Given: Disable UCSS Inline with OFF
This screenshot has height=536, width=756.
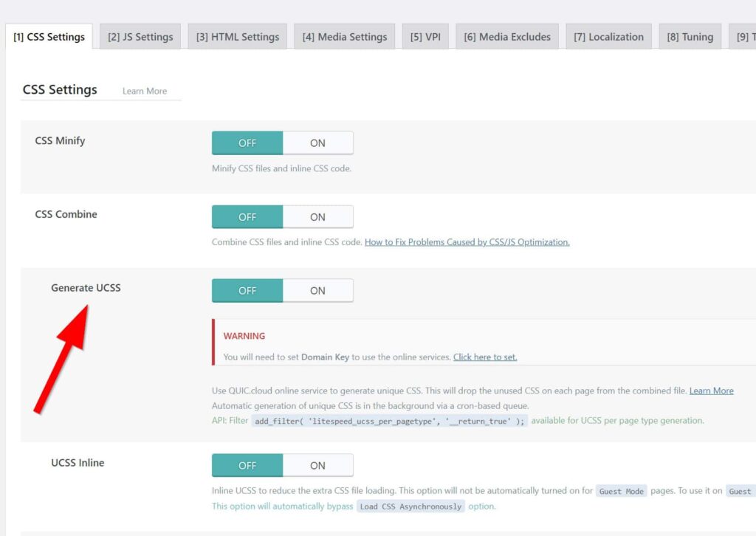Looking at the screenshot, I should point(247,466).
